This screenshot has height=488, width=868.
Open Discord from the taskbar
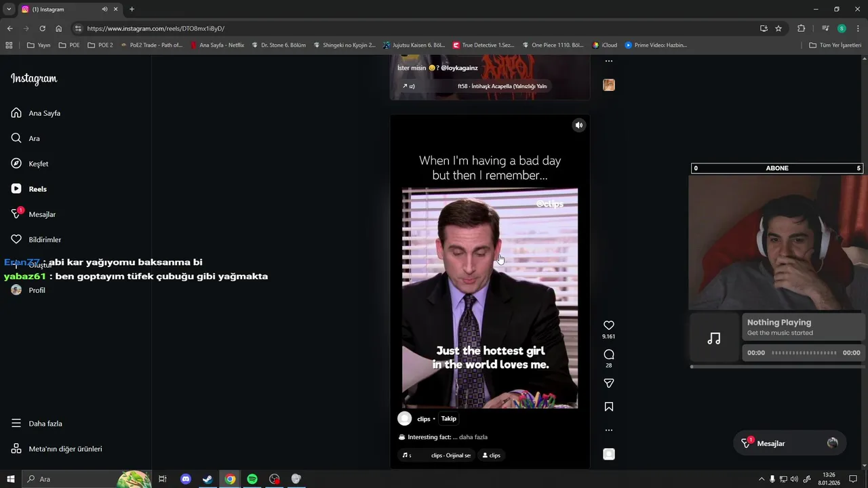[186, 479]
